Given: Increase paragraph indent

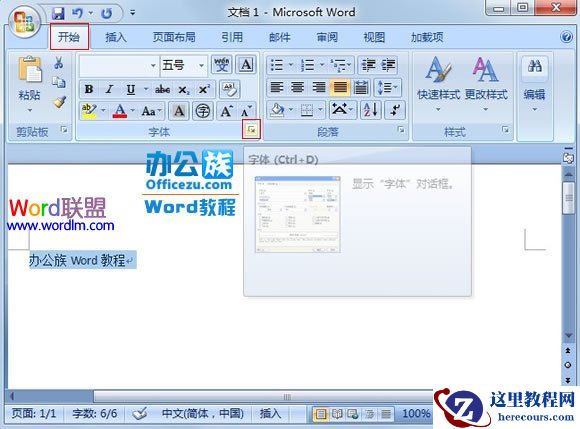Looking at the screenshot, I should tap(388, 65).
